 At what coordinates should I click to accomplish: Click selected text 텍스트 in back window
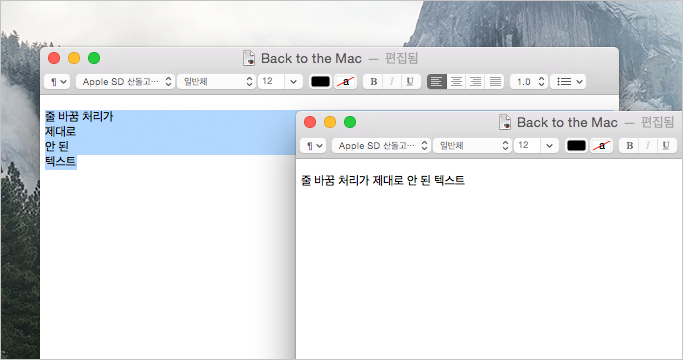[61, 162]
